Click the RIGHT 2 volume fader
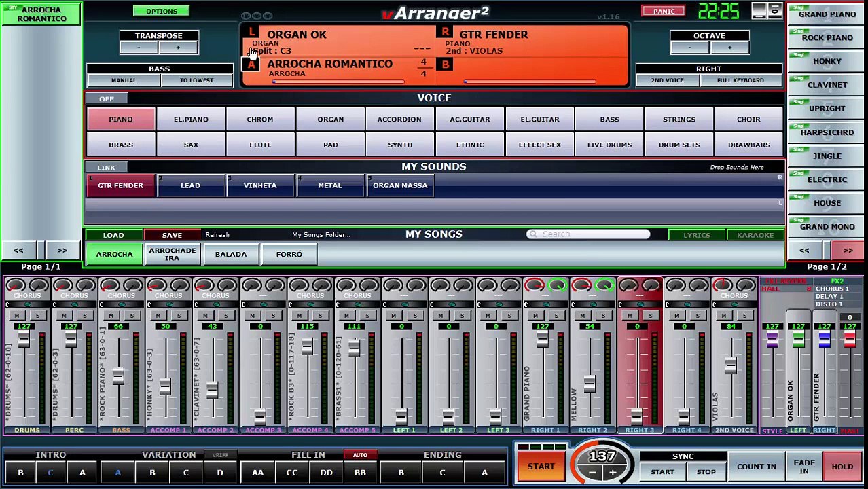 coord(590,385)
